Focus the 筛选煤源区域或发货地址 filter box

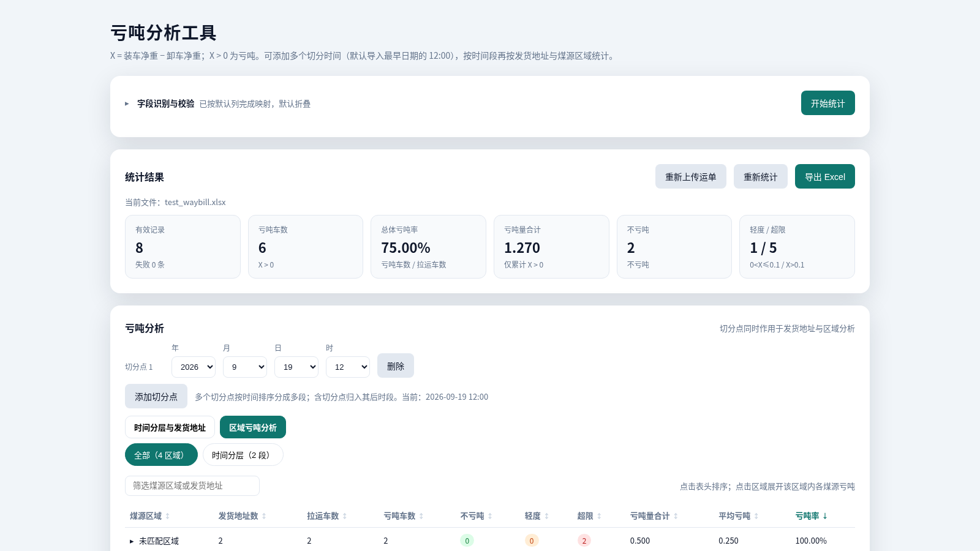pyautogui.click(x=192, y=485)
